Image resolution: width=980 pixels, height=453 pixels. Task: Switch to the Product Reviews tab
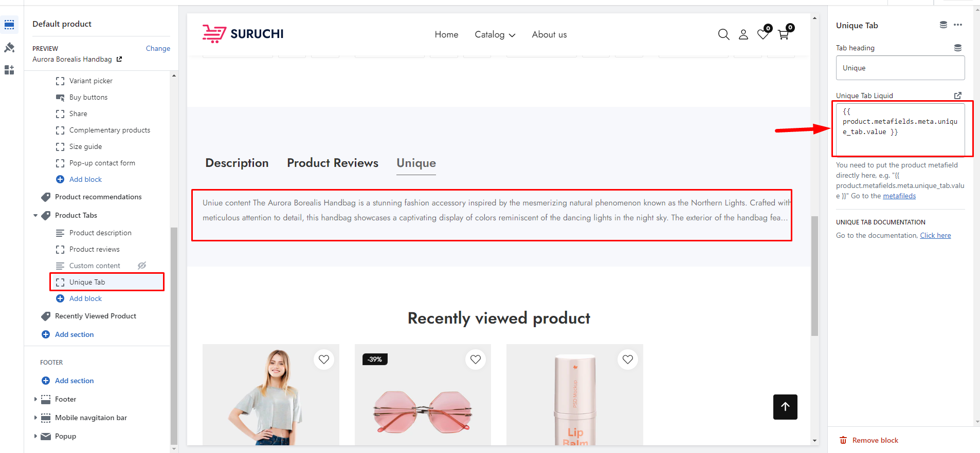pos(333,163)
